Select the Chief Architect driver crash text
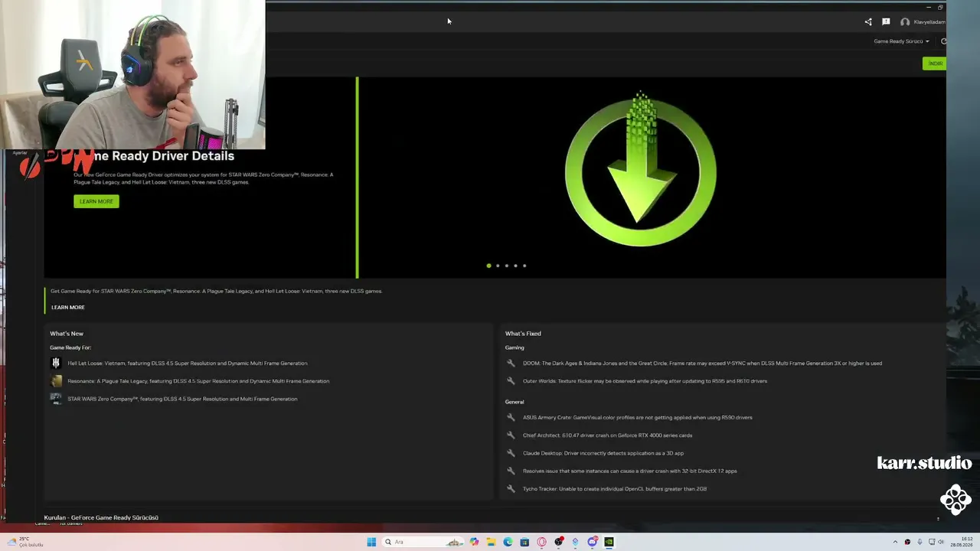The width and height of the screenshot is (980, 551). pos(607,435)
